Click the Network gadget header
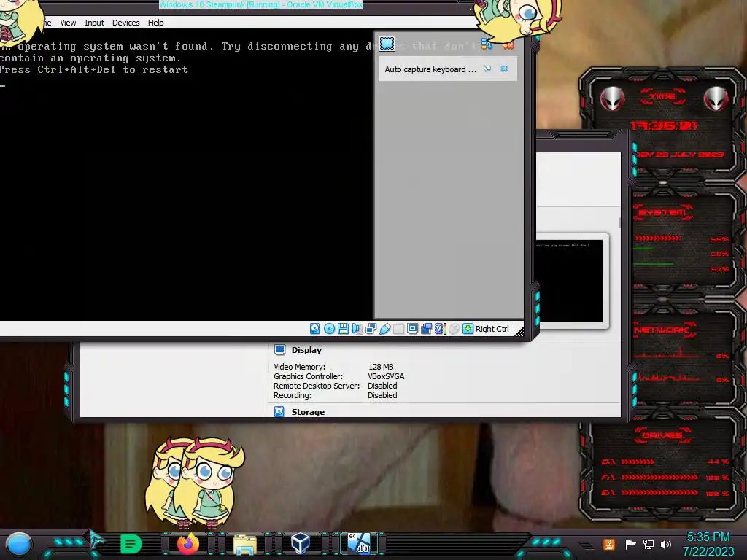 (x=664, y=330)
